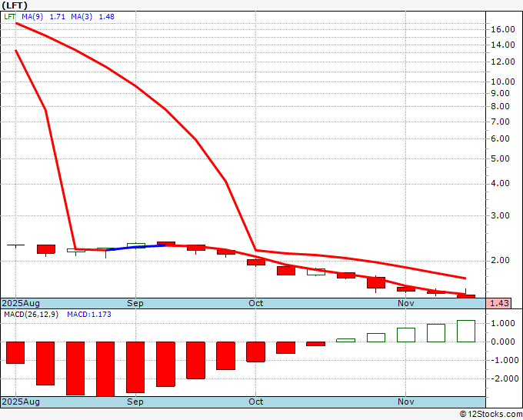Click the MA(9) value 1.71
Viewport: 523px width, 420px height.
pos(58,17)
